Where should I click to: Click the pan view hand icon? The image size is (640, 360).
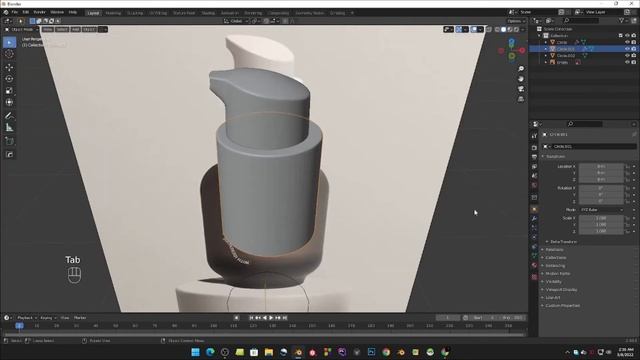(x=521, y=79)
